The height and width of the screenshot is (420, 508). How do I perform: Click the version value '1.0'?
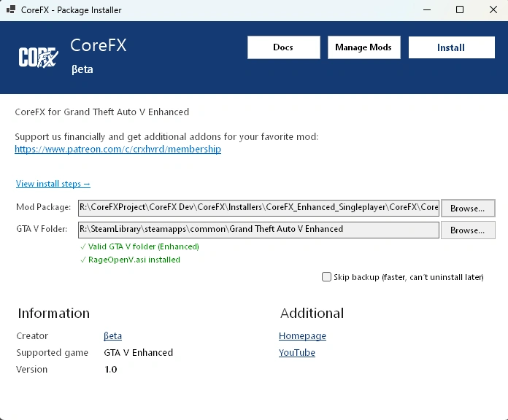click(110, 369)
